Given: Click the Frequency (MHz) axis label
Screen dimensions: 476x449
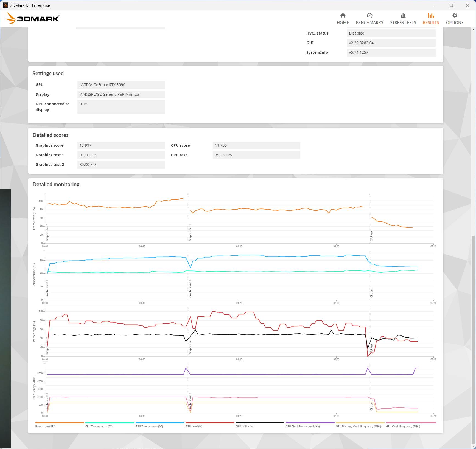Looking at the screenshot, I should tap(34, 388).
